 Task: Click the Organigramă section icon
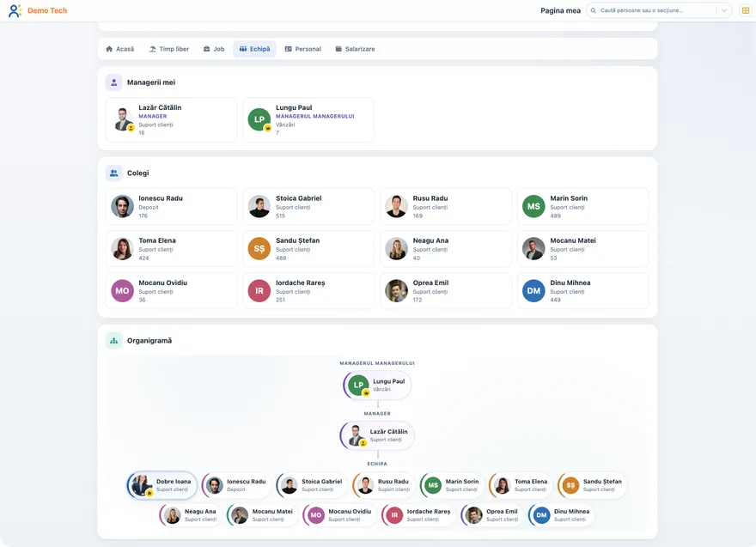[113, 341]
